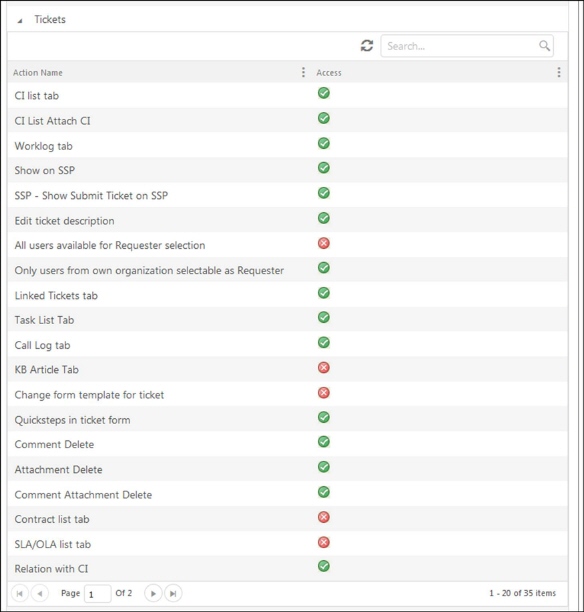Collapse the Tickets section

pyautogui.click(x=20, y=21)
